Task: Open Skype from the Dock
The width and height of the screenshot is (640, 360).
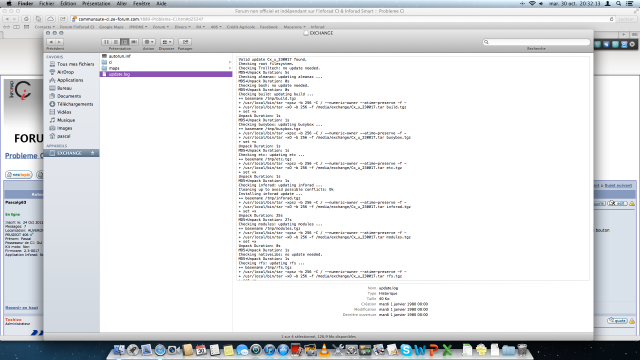Action: [x=406, y=350]
